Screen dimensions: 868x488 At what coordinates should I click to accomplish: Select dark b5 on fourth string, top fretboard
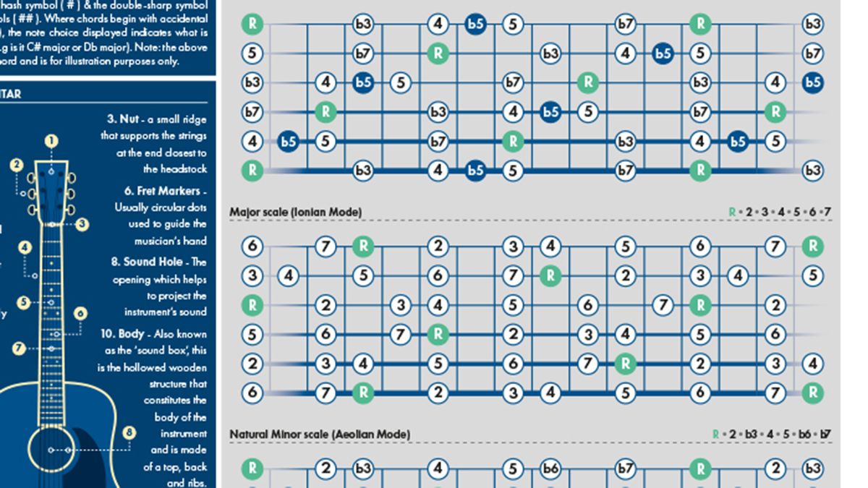pos(550,112)
